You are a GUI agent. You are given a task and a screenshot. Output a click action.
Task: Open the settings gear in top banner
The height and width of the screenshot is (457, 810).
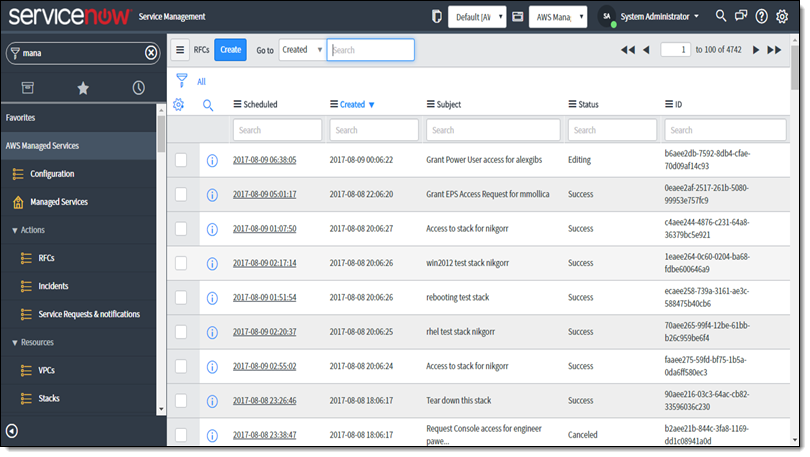782,16
